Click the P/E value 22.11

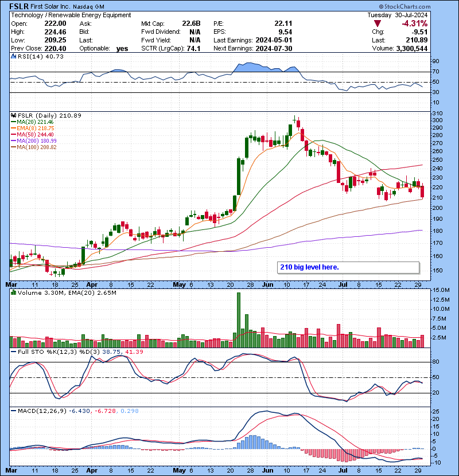pos(283,24)
